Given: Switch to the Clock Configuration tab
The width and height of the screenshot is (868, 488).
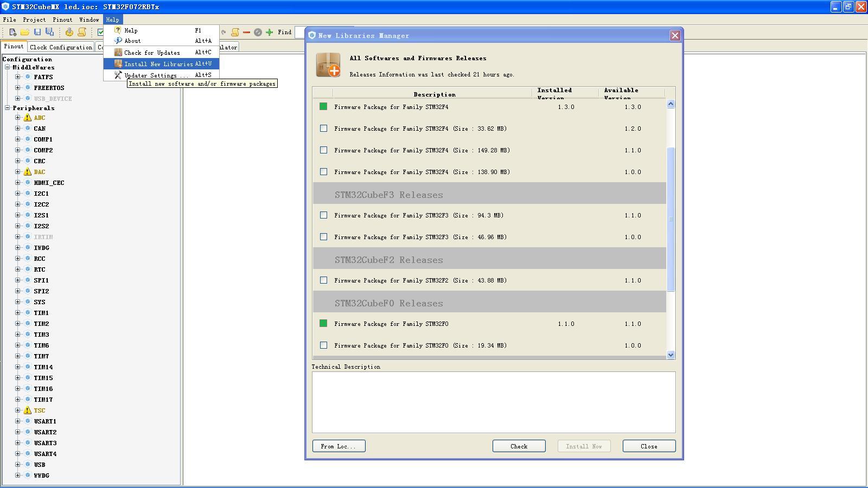Looking at the screenshot, I should pyautogui.click(x=61, y=47).
